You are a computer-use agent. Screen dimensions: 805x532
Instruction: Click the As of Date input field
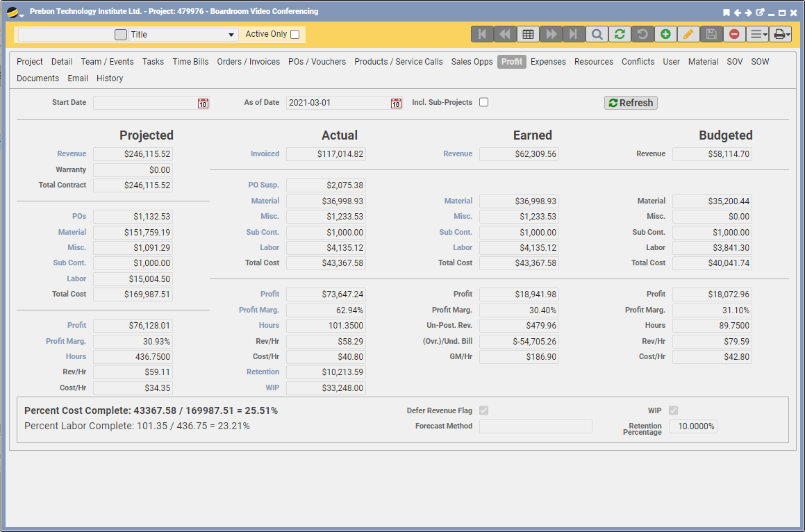coord(338,103)
